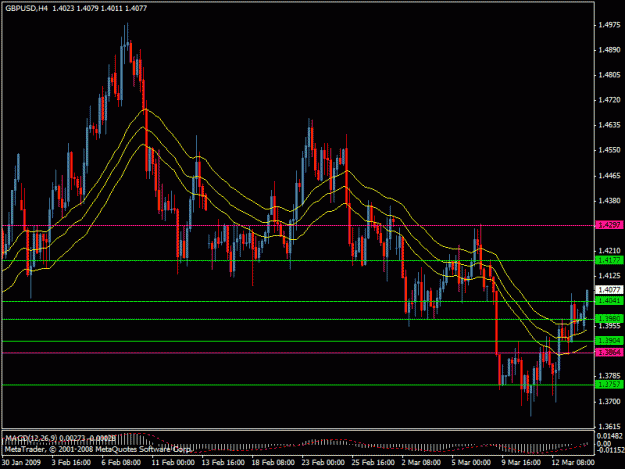Select the 1.3904 green price level label
Screen dimensions: 625x469
coord(609,341)
